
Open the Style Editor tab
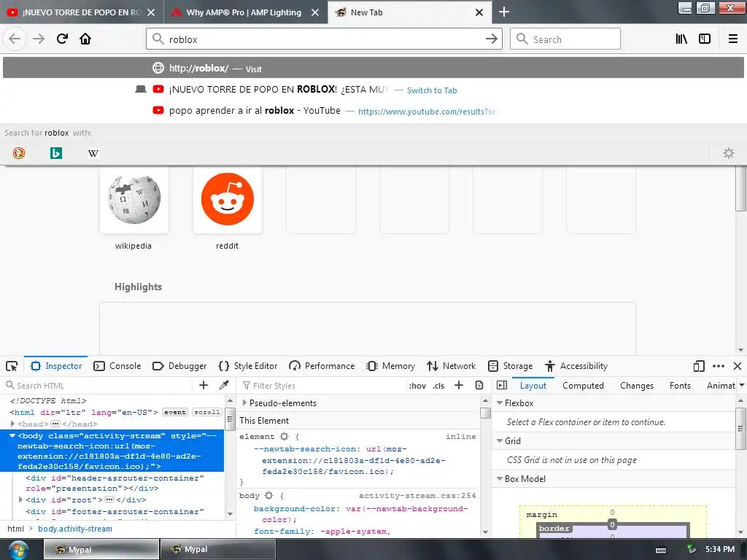click(x=248, y=366)
